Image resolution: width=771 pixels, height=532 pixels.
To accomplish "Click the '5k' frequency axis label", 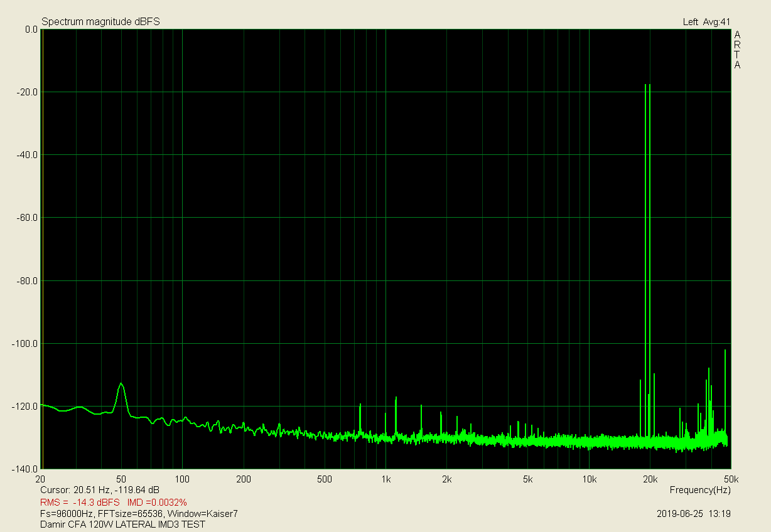I will click(x=528, y=479).
